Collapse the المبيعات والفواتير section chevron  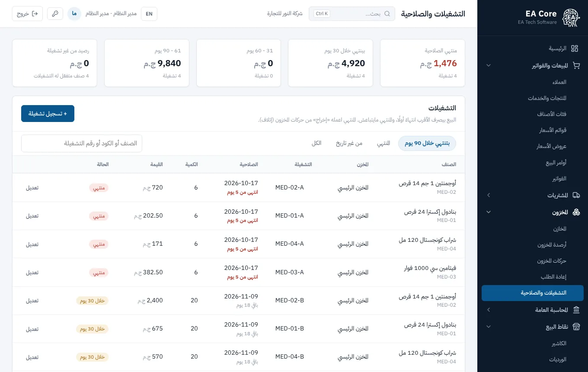point(489,66)
